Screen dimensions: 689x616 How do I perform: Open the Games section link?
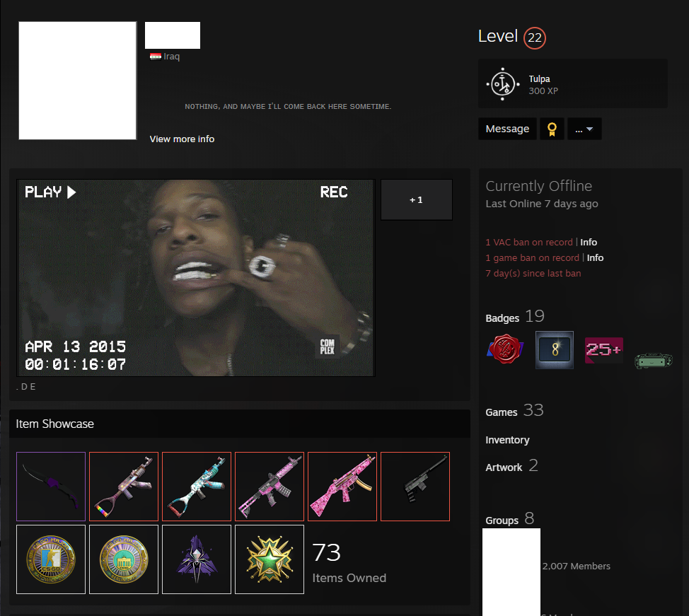[502, 412]
